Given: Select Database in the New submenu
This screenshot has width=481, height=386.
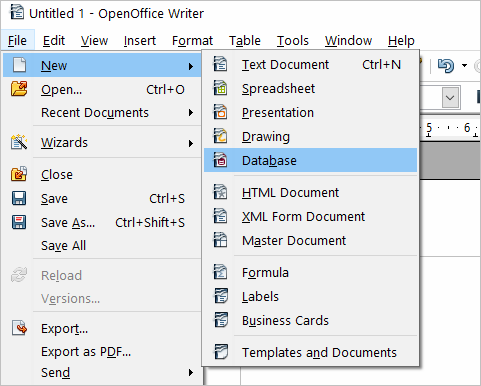Looking at the screenshot, I should (x=310, y=160).
